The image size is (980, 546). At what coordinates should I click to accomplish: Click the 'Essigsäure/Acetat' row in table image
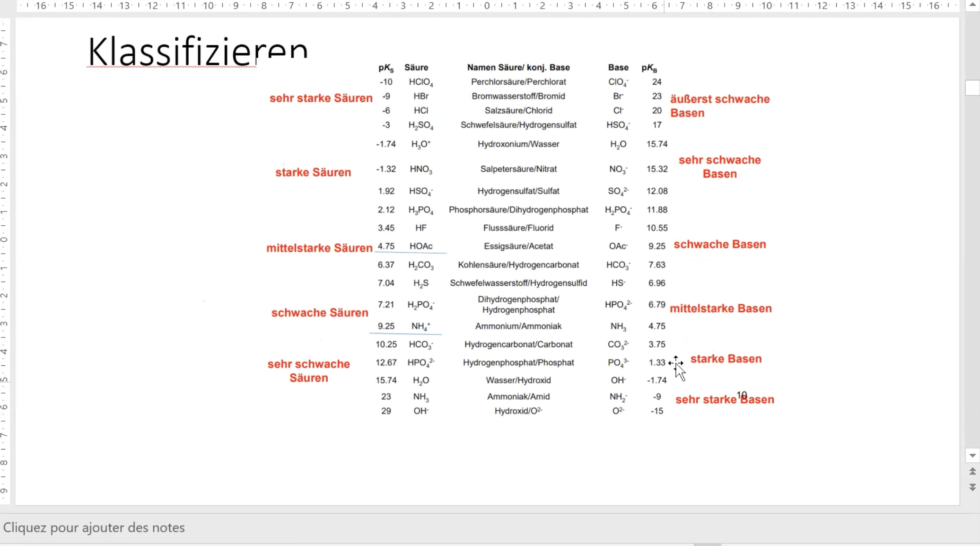(518, 247)
